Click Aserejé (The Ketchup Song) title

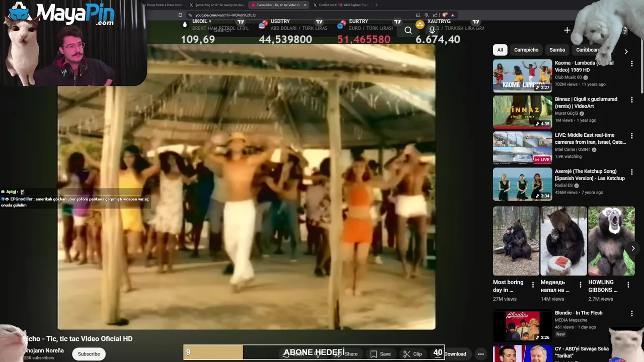point(590,174)
